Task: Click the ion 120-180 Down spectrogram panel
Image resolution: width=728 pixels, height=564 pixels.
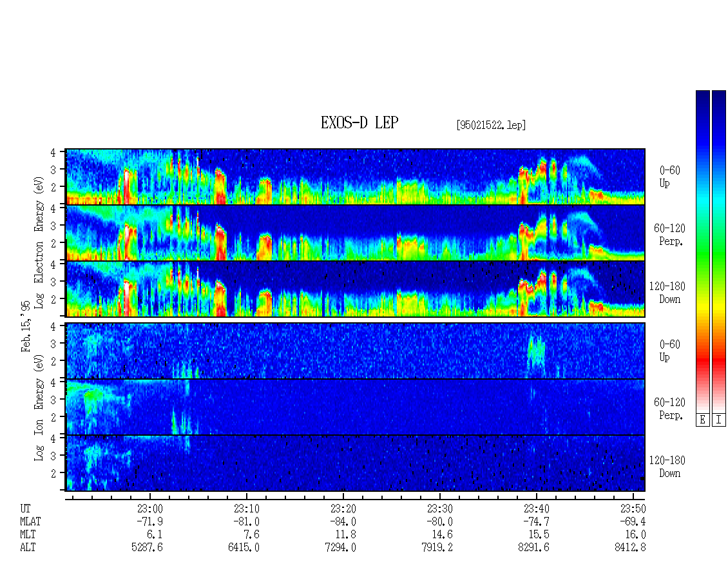Action: pos(355,463)
